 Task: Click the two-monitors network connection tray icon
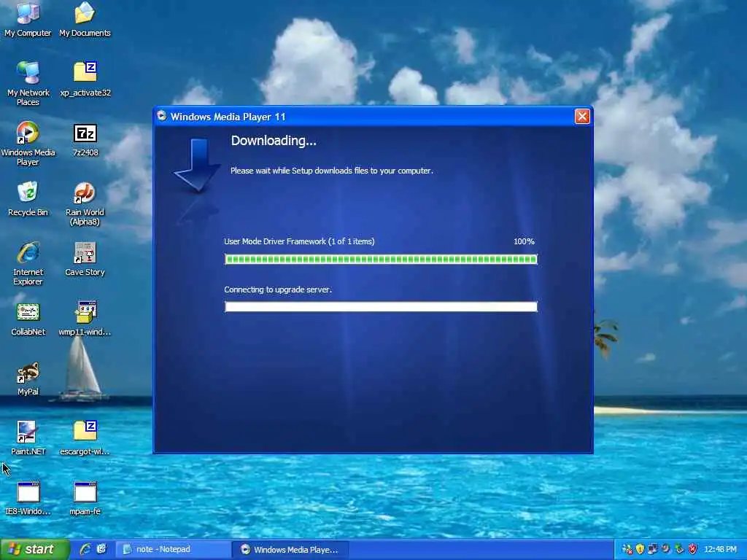coord(653,550)
